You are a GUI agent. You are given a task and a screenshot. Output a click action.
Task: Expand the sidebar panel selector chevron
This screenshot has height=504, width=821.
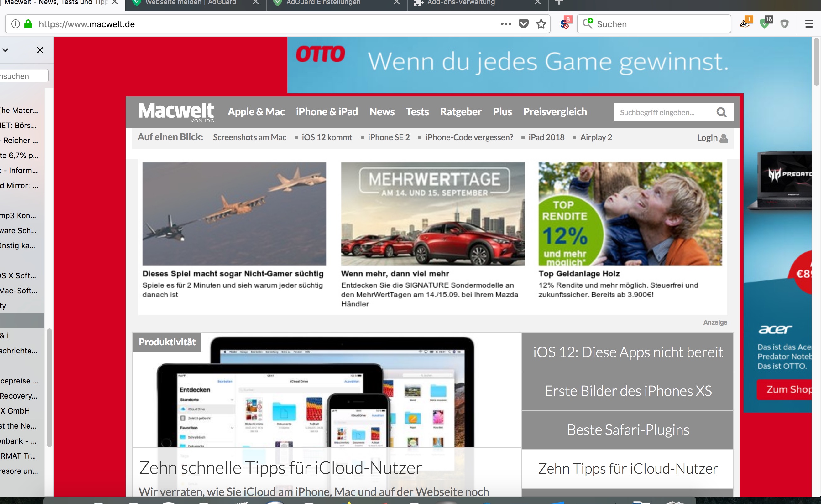5,50
